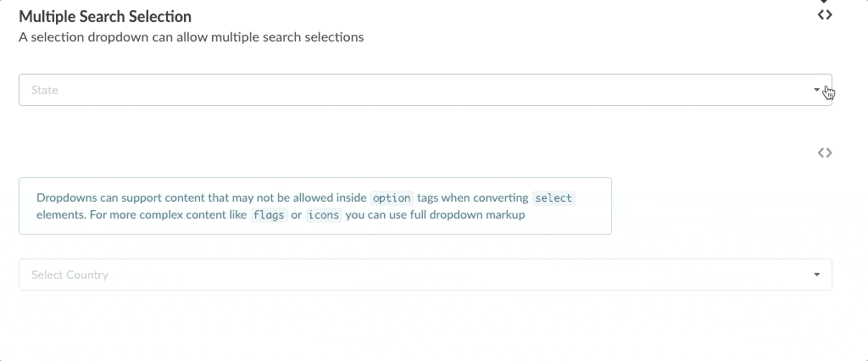The height and width of the screenshot is (361, 868).
Task: Open the State dropdown arrow
Action: 816,90
